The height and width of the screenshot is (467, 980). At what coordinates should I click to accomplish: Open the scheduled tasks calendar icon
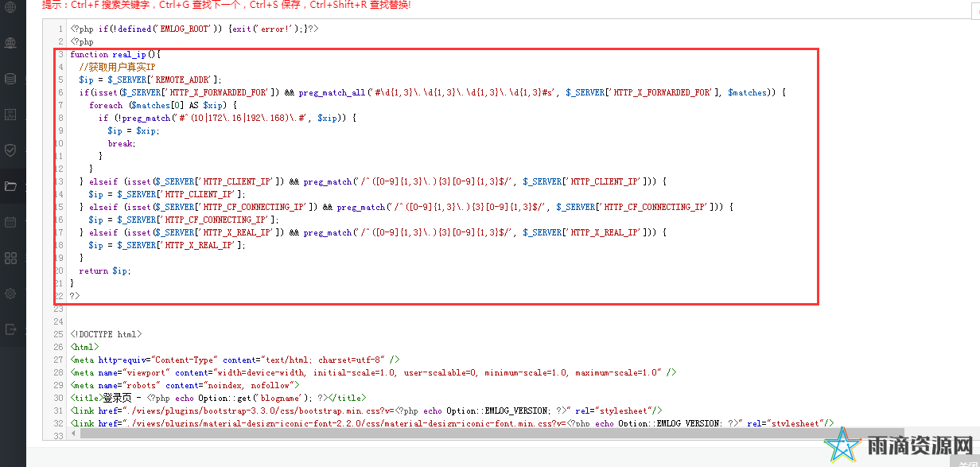tap(10, 222)
